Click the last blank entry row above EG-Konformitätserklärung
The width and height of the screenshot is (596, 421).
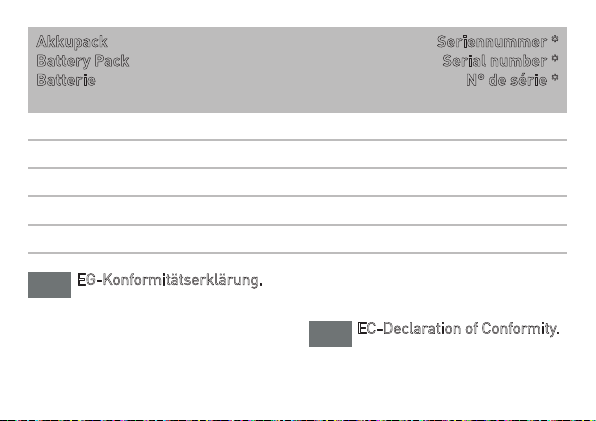click(297, 239)
